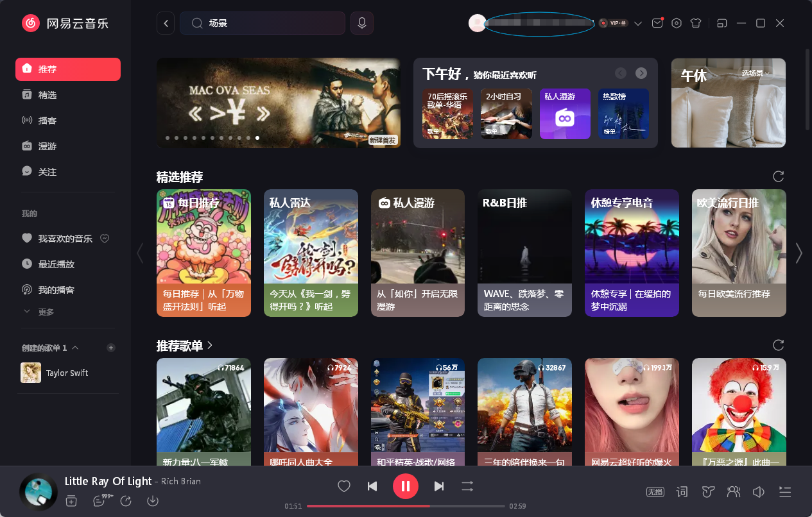Open the 每日推荐 card

[203, 253]
